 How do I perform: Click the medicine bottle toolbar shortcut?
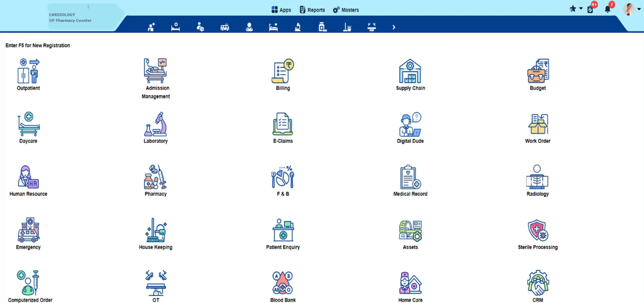(x=322, y=27)
